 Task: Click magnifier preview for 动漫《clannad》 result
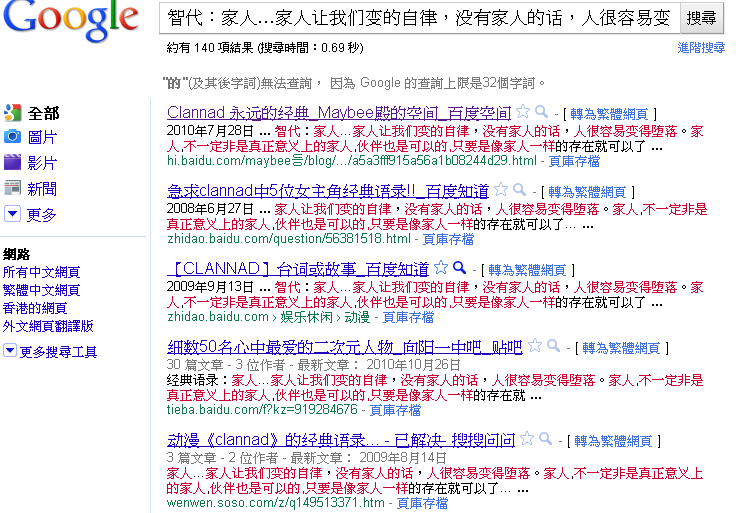tap(545, 439)
